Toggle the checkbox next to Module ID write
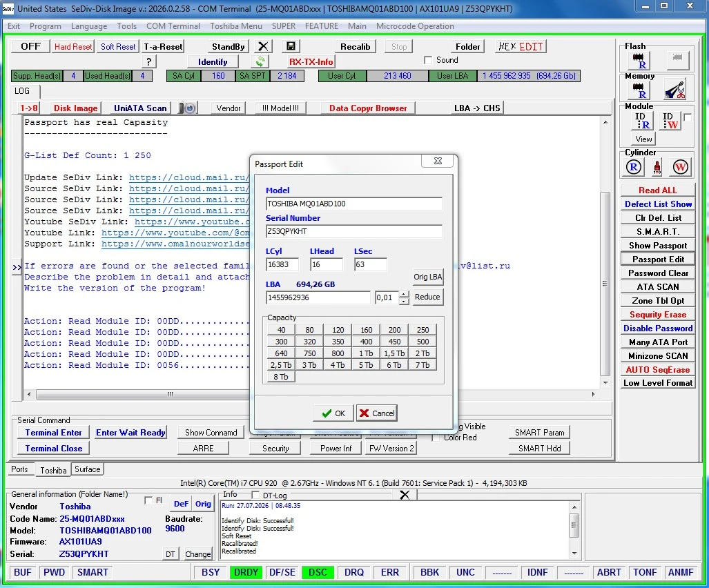This screenshot has height=588, width=709. [x=688, y=117]
